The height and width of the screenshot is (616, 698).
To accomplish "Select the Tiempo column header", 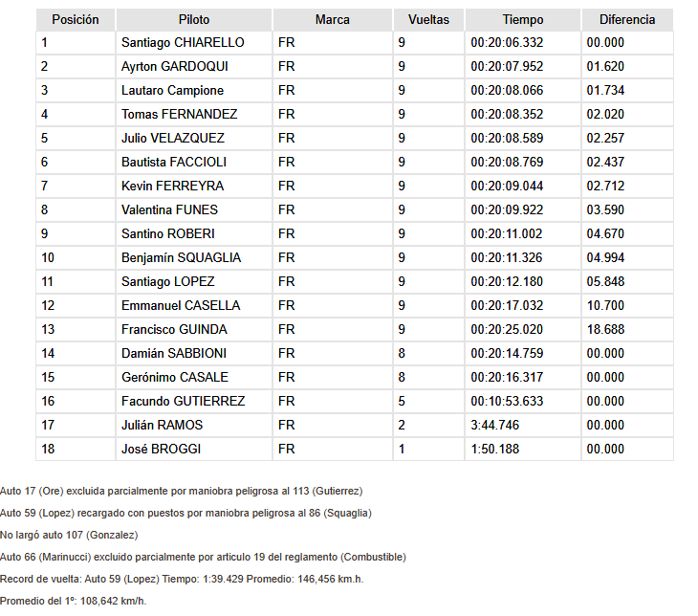I will coord(523,19).
